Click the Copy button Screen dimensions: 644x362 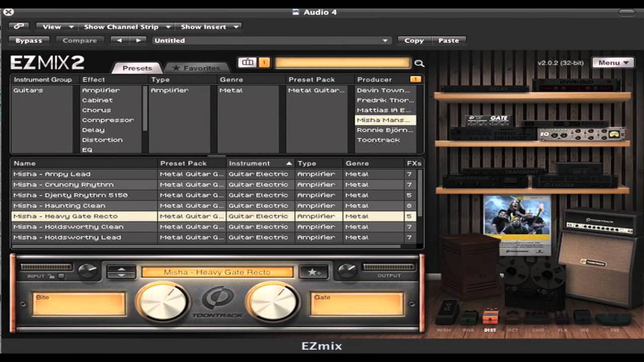(x=414, y=40)
